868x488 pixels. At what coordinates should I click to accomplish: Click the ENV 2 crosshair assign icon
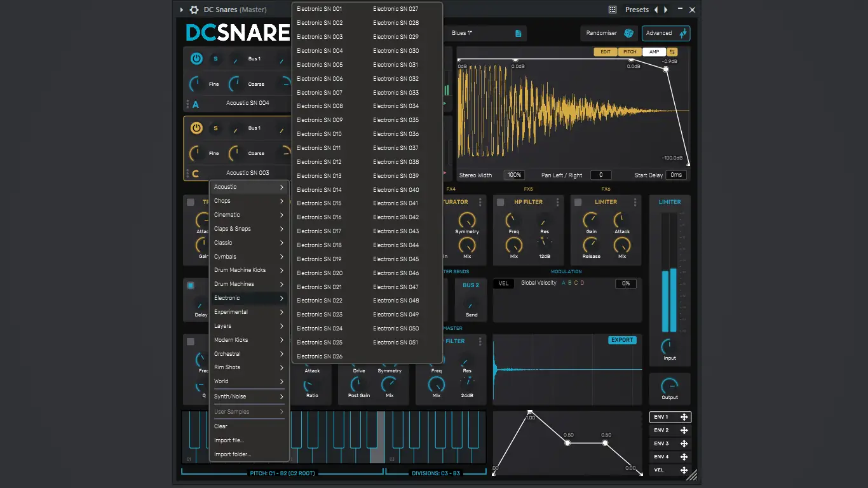(684, 430)
